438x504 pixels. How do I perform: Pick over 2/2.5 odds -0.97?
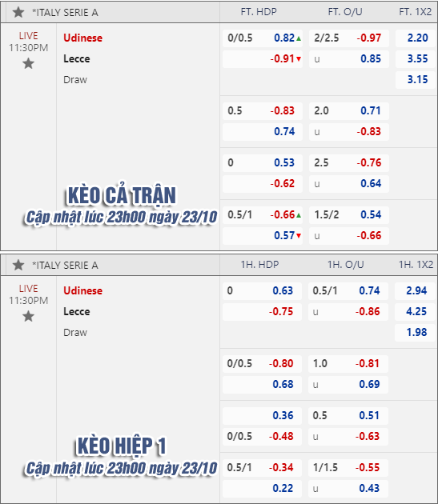(x=349, y=38)
